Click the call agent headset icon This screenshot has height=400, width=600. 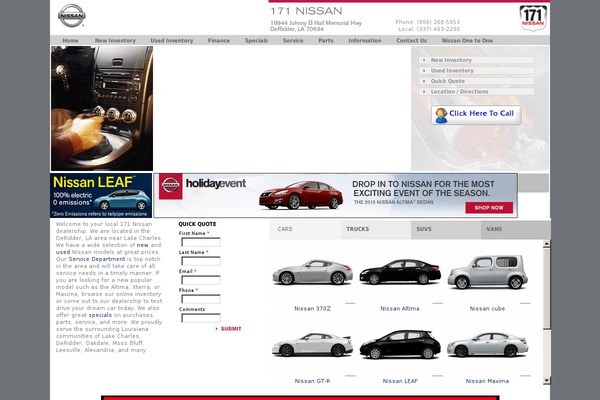tap(441, 115)
